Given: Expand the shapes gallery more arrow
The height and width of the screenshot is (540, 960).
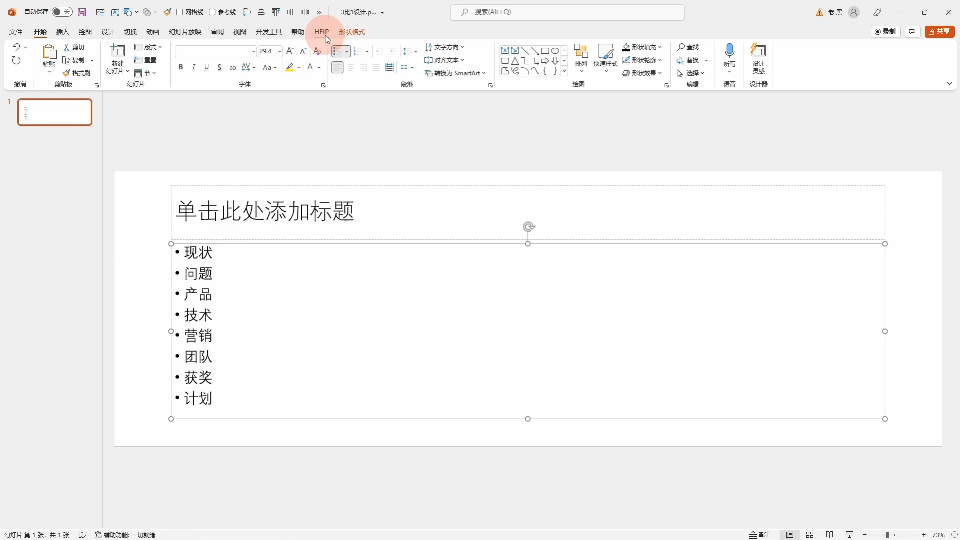Looking at the screenshot, I should [x=564, y=71].
